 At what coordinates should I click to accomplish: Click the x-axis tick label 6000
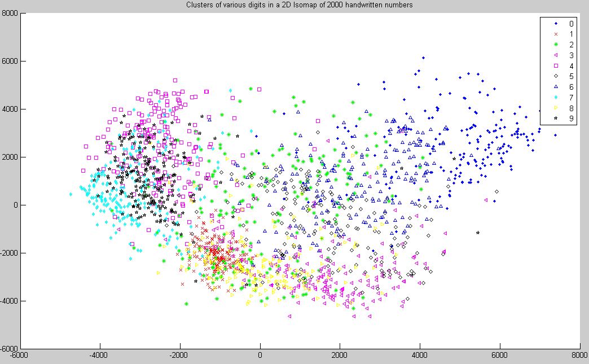coord(500,356)
